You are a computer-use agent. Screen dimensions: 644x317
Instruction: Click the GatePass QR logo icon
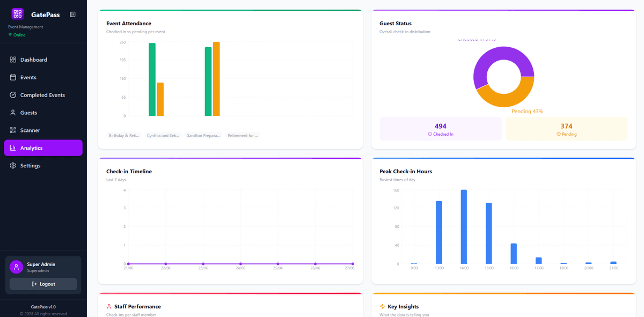tap(18, 14)
